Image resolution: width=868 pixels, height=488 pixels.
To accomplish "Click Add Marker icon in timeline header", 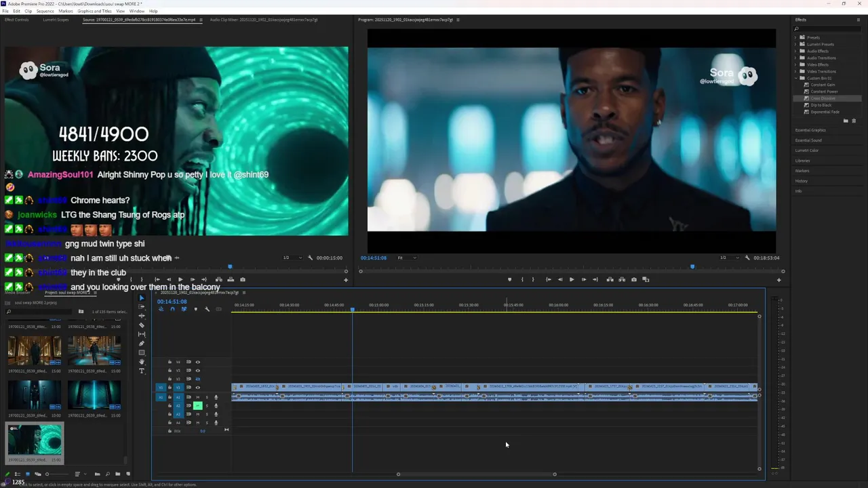I will 196,309.
